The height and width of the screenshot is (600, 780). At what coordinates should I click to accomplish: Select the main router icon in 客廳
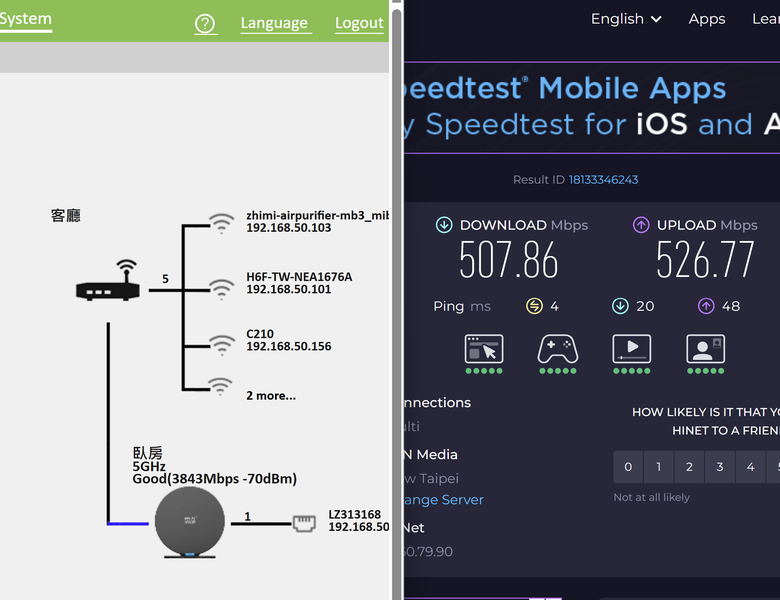click(107, 280)
